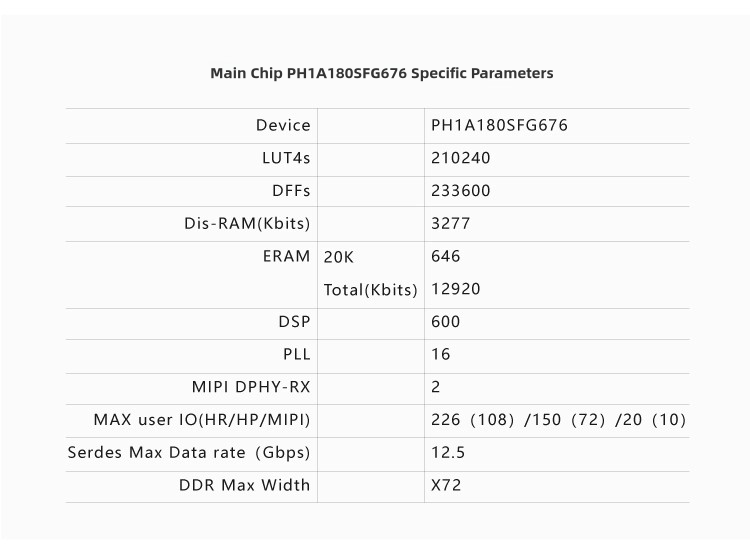
Task: Select the 'Device' row label
Action: pos(283,126)
